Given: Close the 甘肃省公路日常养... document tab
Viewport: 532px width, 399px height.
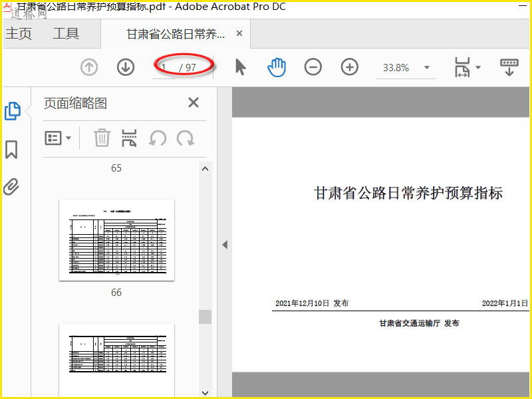Looking at the screenshot, I should point(239,33).
